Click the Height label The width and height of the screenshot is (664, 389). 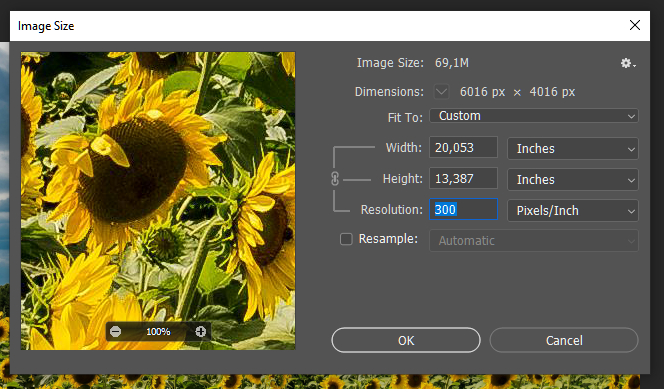pos(402,179)
